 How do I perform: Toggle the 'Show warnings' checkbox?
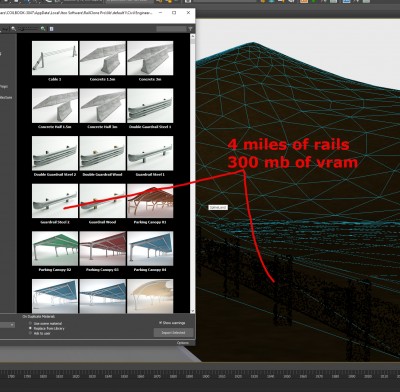coord(160,323)
